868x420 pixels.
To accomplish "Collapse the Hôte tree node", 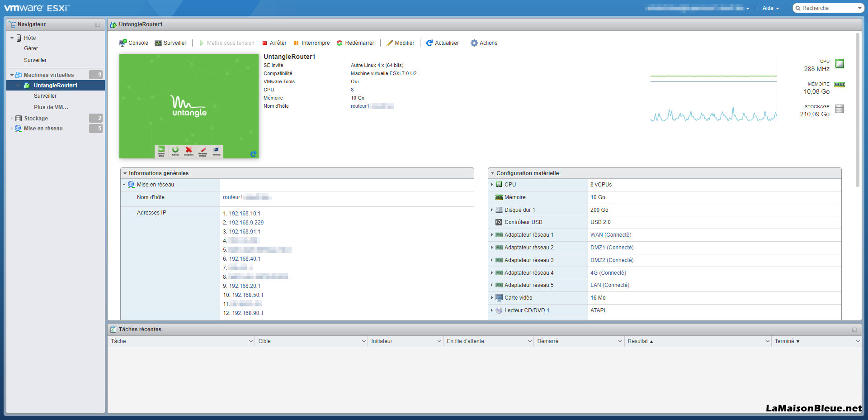I will coord(12,38).
